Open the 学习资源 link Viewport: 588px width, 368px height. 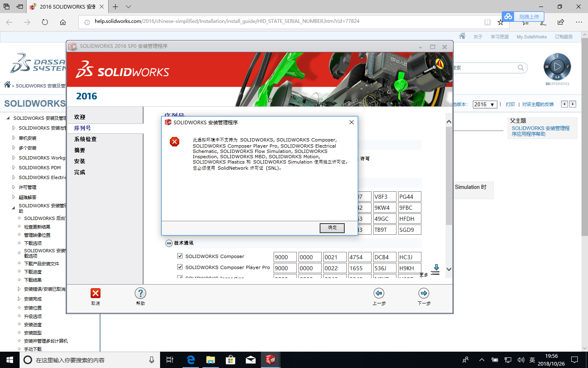[500, 37]
